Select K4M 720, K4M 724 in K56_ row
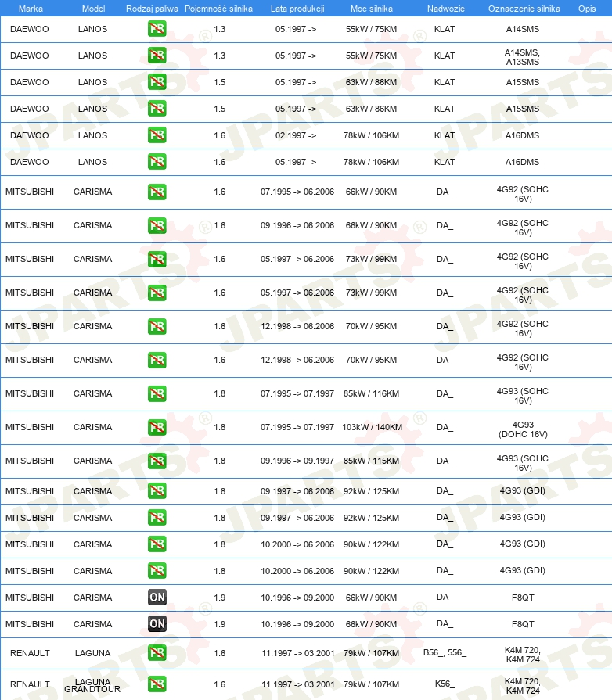The width and height of the screenshot is (612, 700). click(523, 686)
